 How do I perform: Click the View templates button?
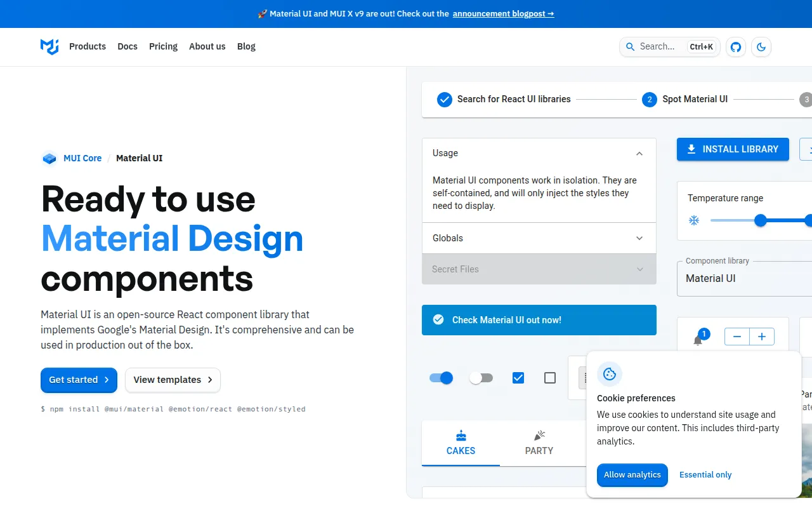coord(173,380)
